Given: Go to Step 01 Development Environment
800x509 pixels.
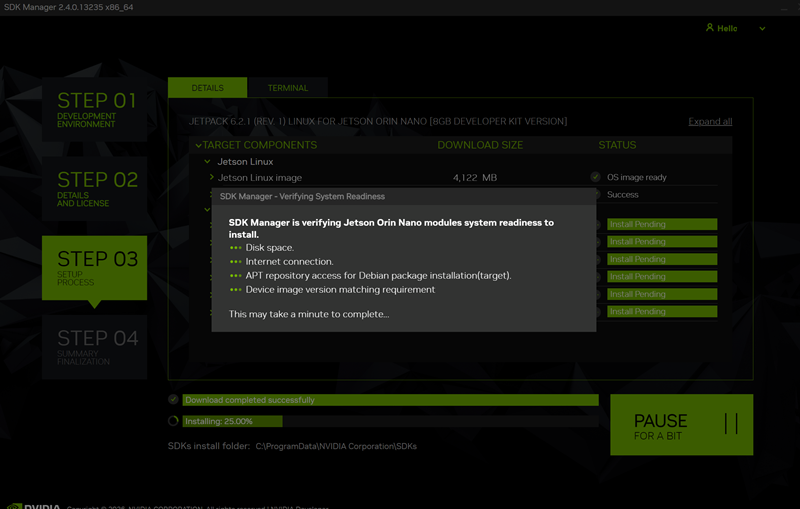Looking at the screenshot, I should point(95,109).
